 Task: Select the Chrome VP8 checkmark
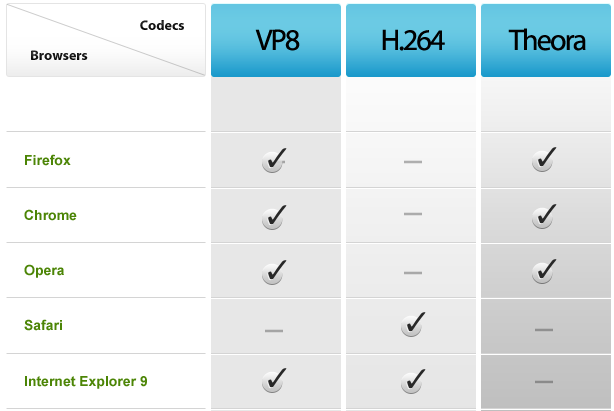click(274, 217)
